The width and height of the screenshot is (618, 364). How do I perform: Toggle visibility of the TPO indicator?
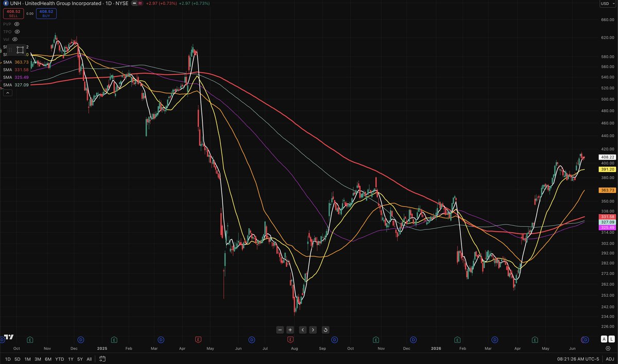tap(17, 31)
